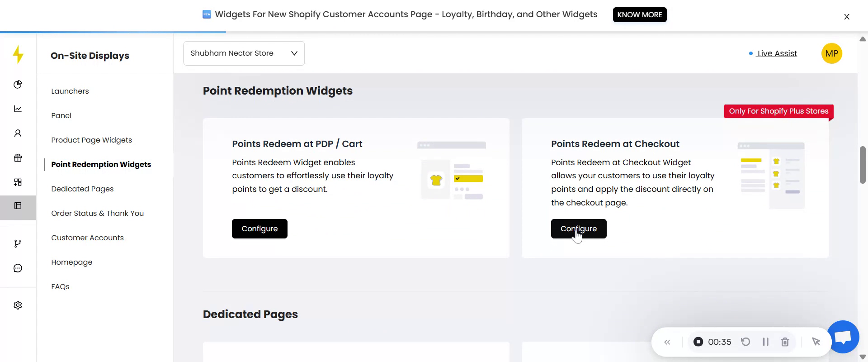This screenshot has width=868, height=362.
Task: Click the Live Assist link
Action: (x=777, y=53)
